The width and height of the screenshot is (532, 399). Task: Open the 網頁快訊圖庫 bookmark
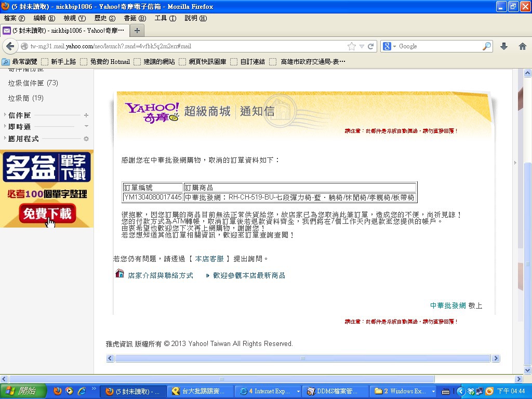point(203,62)
